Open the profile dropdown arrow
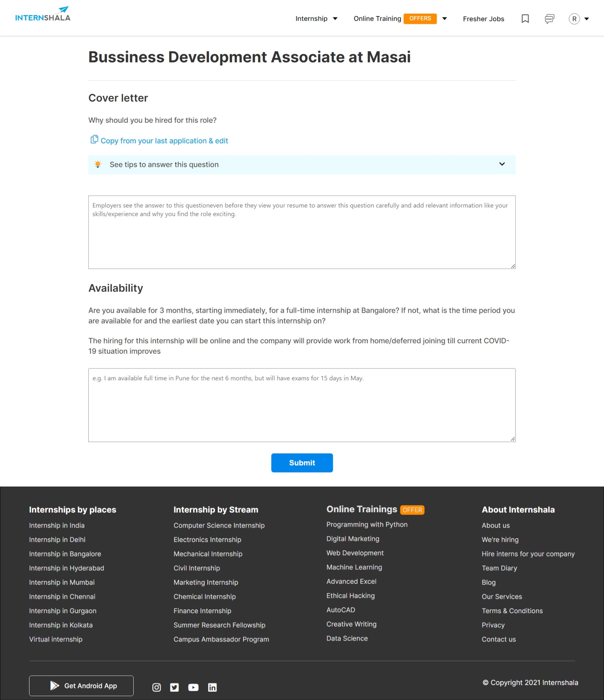 coord(586,19)
